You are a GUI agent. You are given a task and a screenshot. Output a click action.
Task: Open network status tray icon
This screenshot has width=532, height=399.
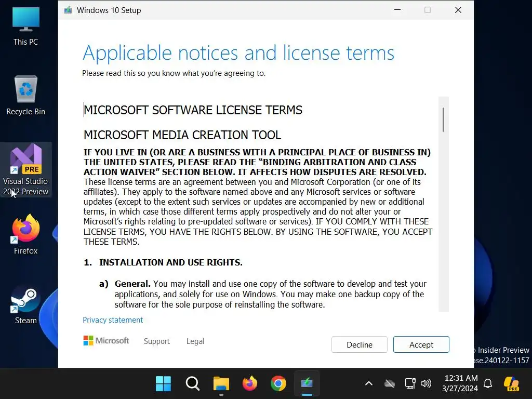tap(410, 384)
